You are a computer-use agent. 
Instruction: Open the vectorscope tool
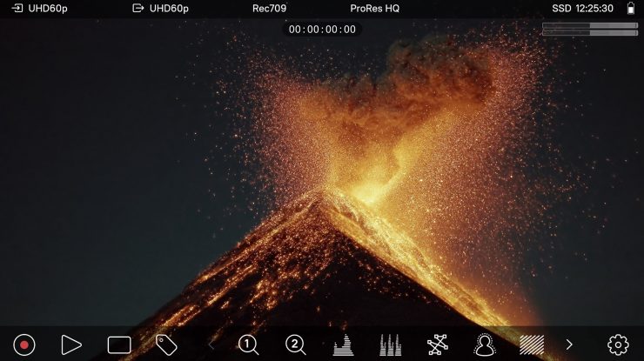(x=437, y=344)
